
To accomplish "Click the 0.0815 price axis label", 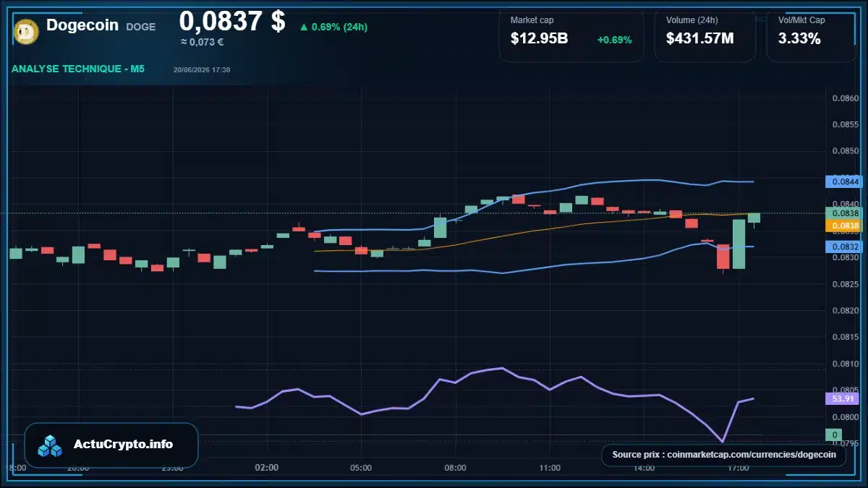I will [845, 337].
